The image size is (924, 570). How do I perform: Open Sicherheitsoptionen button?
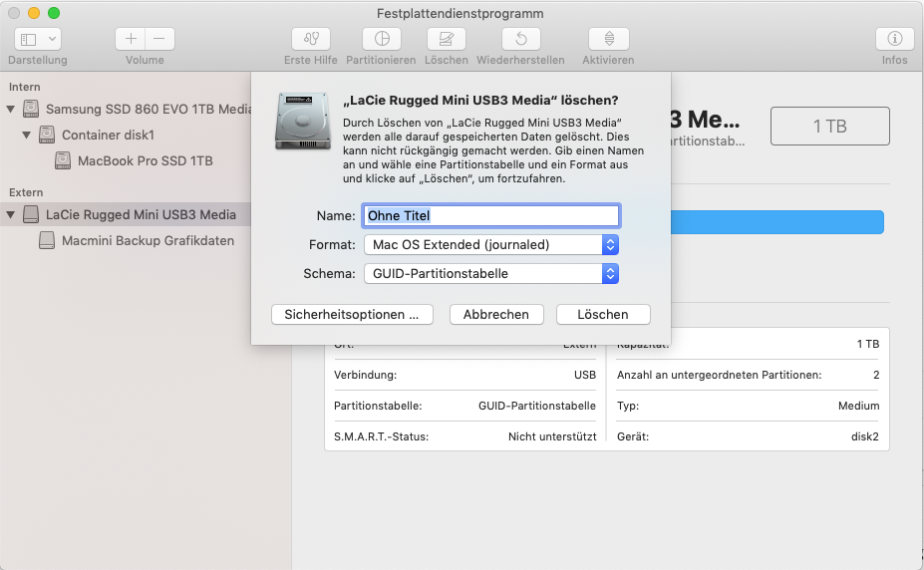(x=352, y=315)
